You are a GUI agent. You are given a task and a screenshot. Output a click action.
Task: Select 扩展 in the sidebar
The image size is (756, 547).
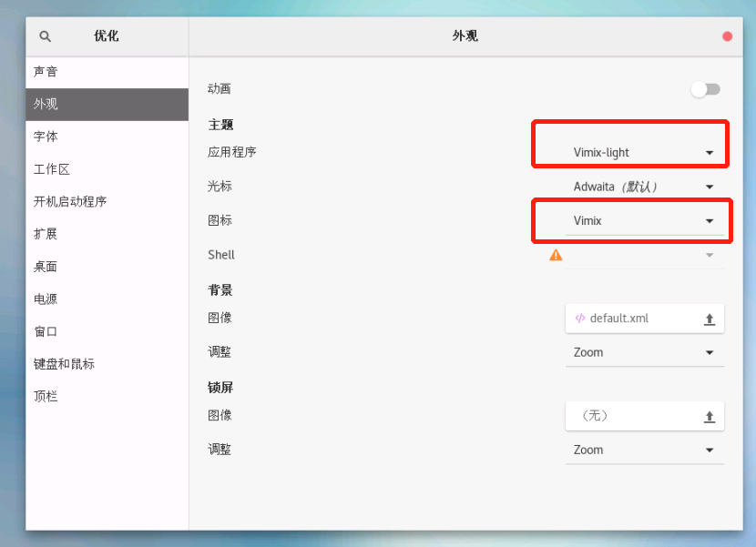107,234
